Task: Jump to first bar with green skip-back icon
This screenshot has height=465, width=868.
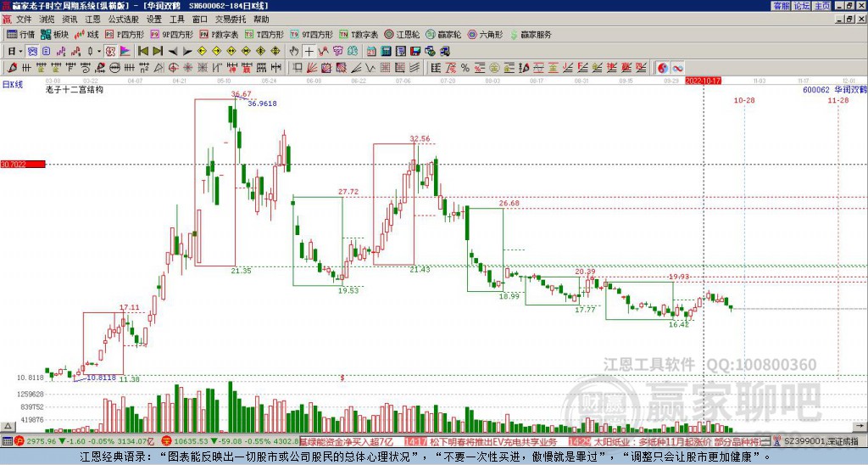Action: (x=142, y=52)
